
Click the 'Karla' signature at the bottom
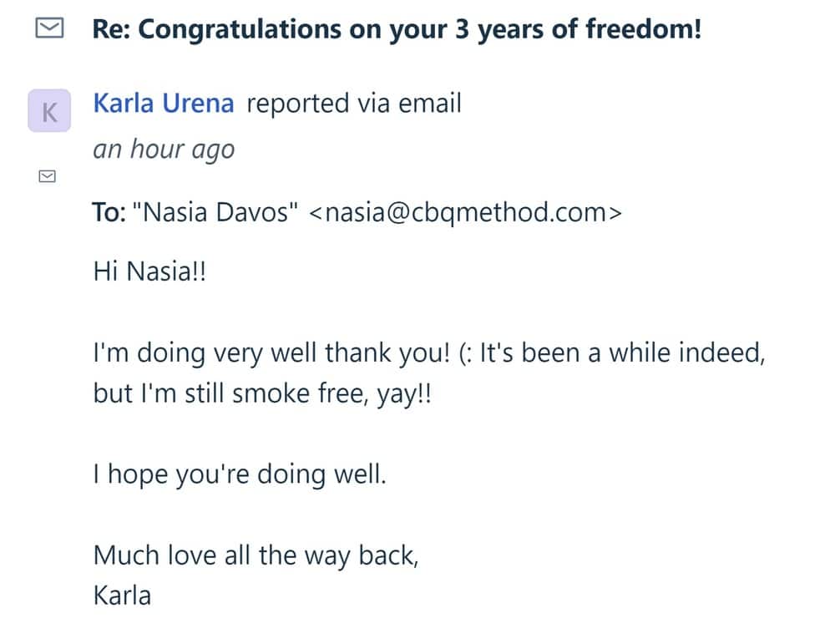point(122,595)
